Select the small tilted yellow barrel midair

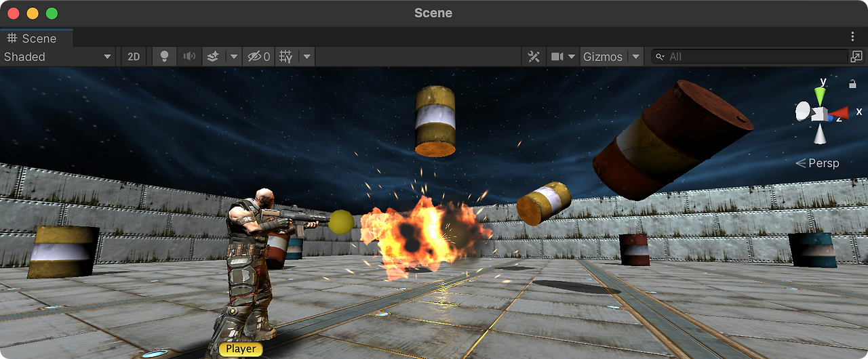click(543, 203)
